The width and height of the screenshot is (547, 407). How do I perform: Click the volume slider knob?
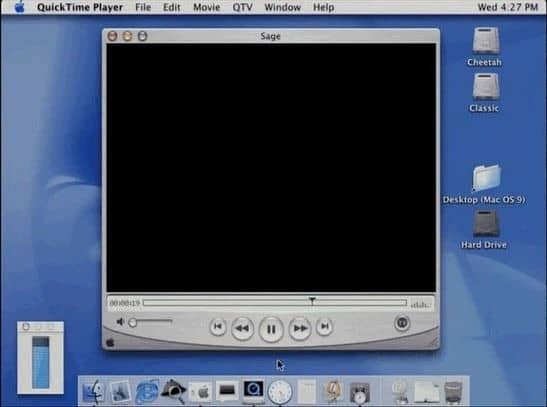pos(133,323)
